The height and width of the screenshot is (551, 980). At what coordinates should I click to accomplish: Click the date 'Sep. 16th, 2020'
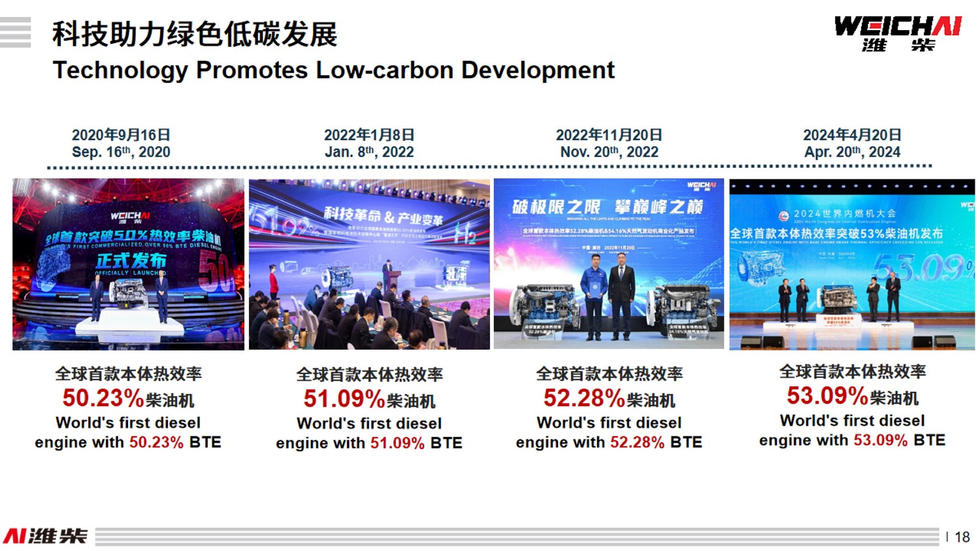pos(121,152)
